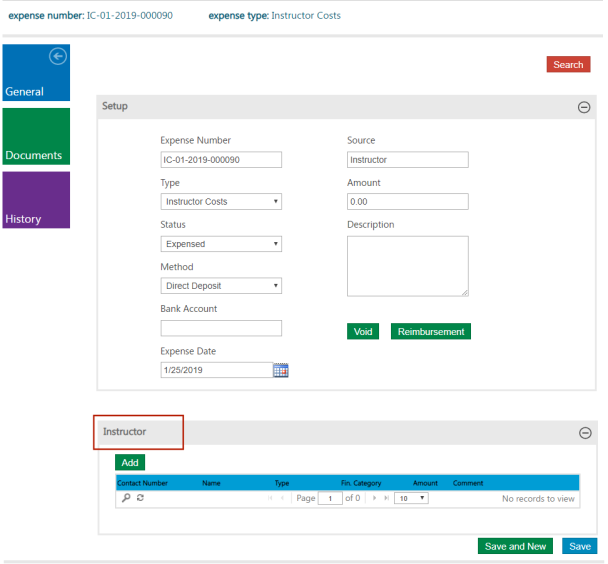
Task: Click the search magnifier icon in grid
Action: pyautogui.click(x=126, y=498)
